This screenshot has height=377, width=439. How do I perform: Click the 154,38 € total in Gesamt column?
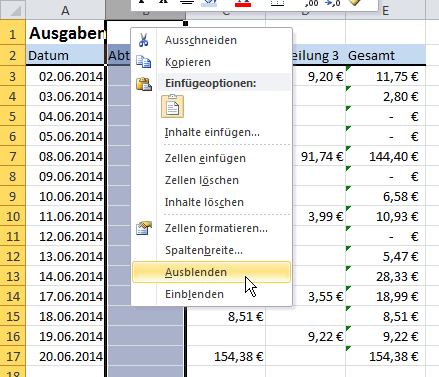(x=386, y=356)
